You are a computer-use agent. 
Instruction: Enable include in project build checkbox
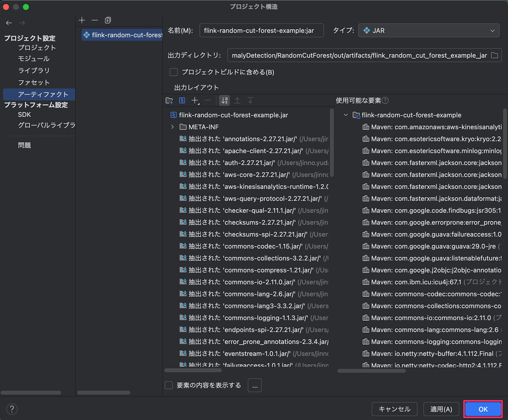coord(173,72)
